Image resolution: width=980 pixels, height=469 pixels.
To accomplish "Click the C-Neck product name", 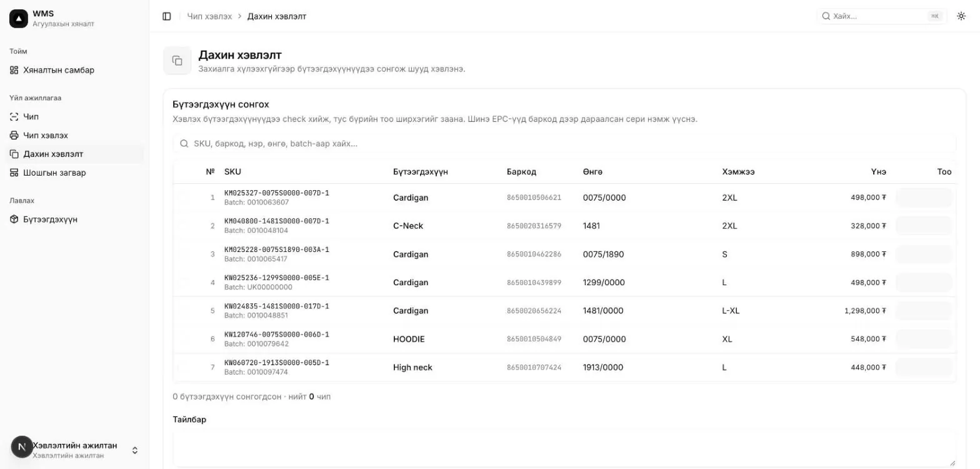I will coord(408,226).
